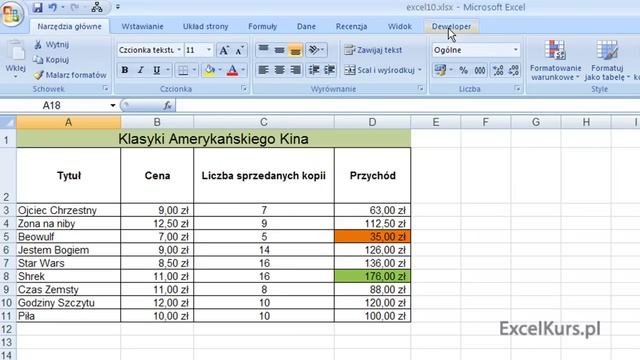The height and width of the screenshot is (360, 640).
Task: Open the borders dropdown arrow
Action: tap(194, 70)
